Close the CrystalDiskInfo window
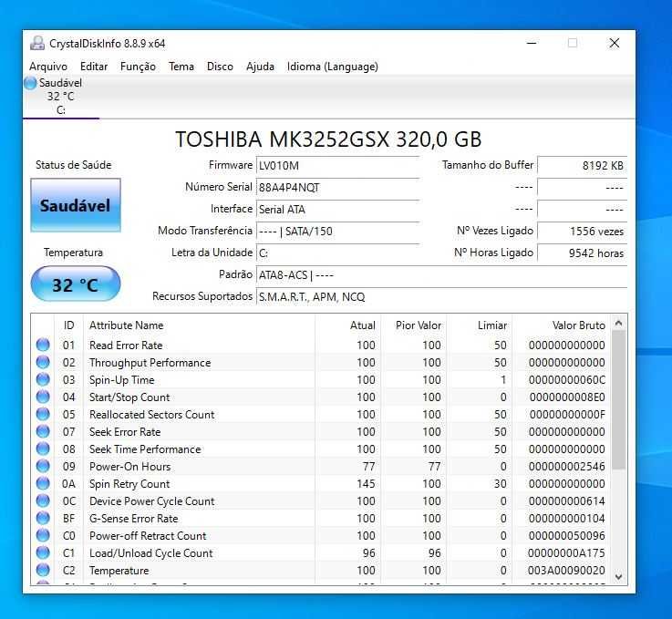The image size is (672, 619). pyautogui.click(x=615, y=43)
